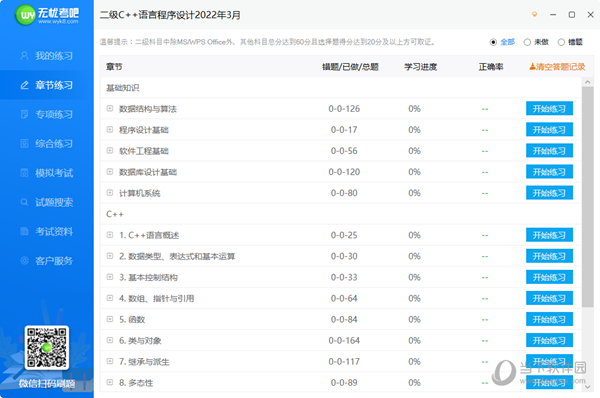Click the scrollbar up arrow
The image size is (600, 398).
point(588,82)
